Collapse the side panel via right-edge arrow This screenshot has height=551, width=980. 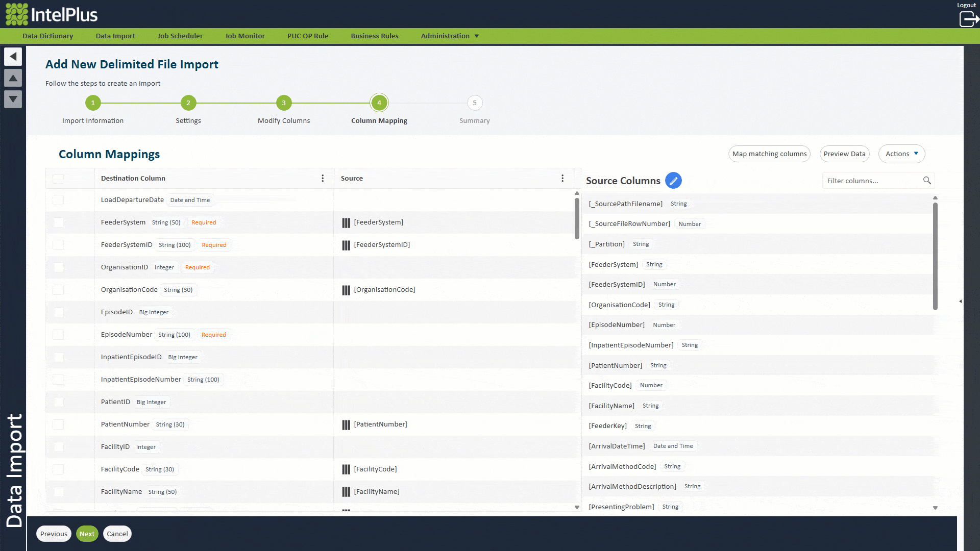[x=960, y=301]
